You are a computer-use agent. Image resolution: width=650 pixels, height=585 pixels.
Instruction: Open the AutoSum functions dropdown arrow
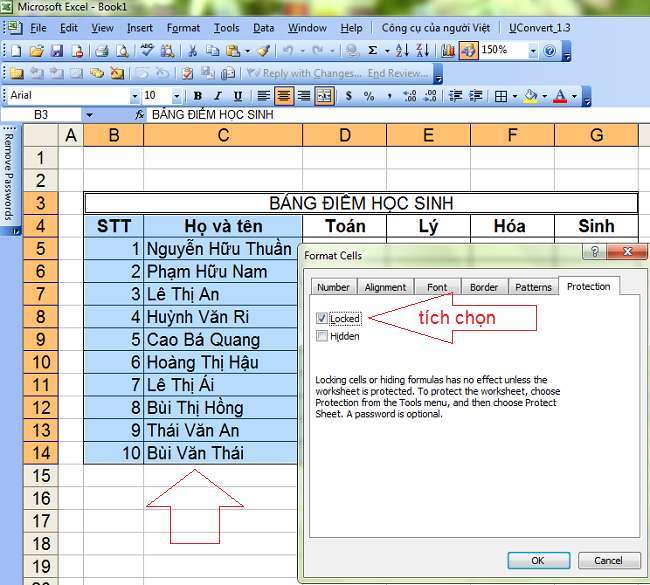[387, 51]
